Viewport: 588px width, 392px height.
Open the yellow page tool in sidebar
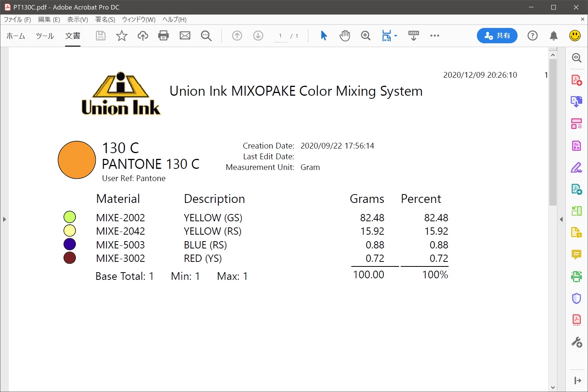click(577, 232)
